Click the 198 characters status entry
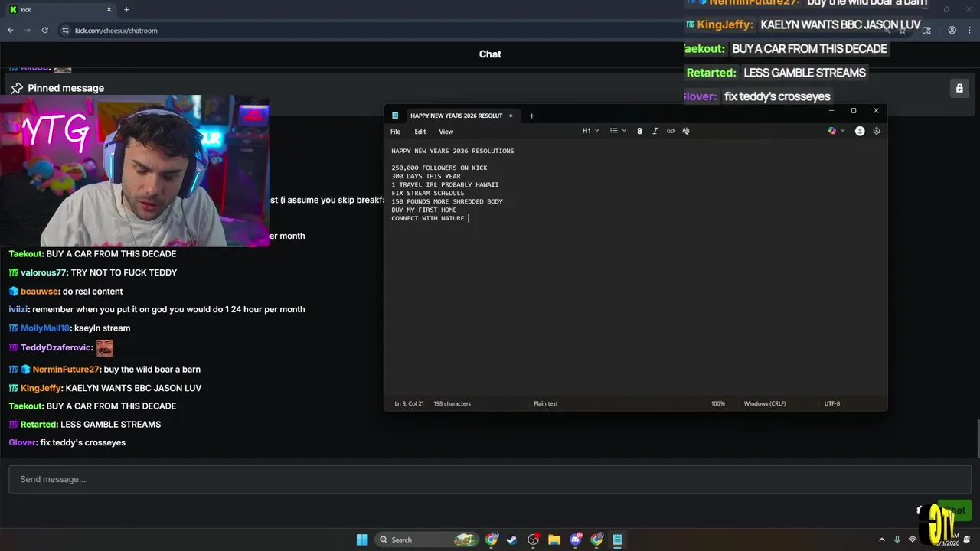The width and height of the screenshot is (980, 551). 452,403
